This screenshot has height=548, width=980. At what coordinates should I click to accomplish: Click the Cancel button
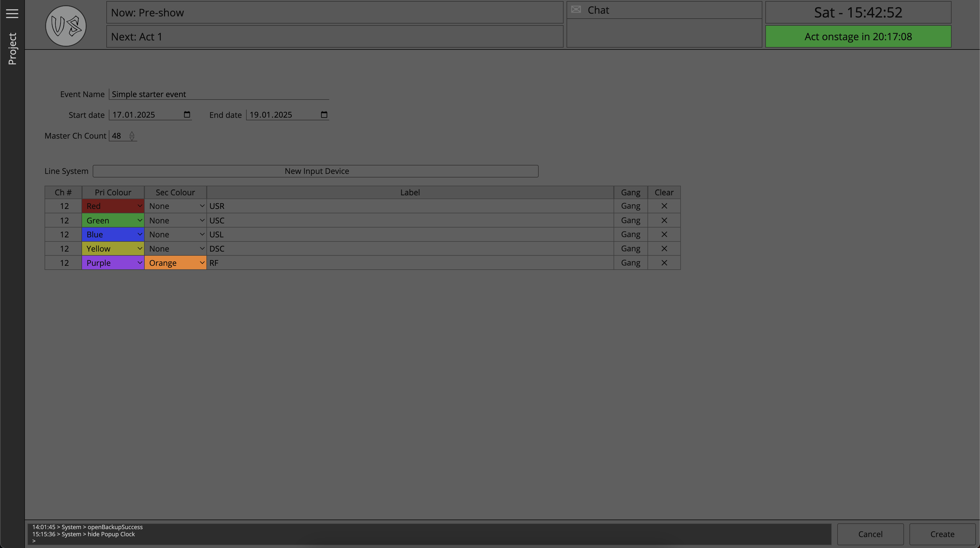(870, 534)
